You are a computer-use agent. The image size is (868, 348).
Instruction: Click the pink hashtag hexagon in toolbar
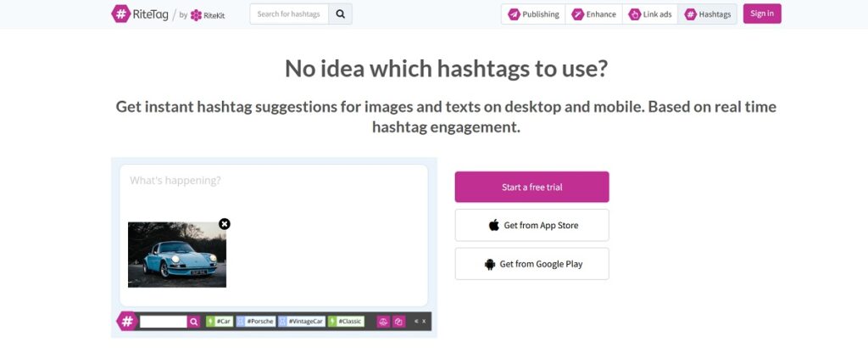point(126,322)
